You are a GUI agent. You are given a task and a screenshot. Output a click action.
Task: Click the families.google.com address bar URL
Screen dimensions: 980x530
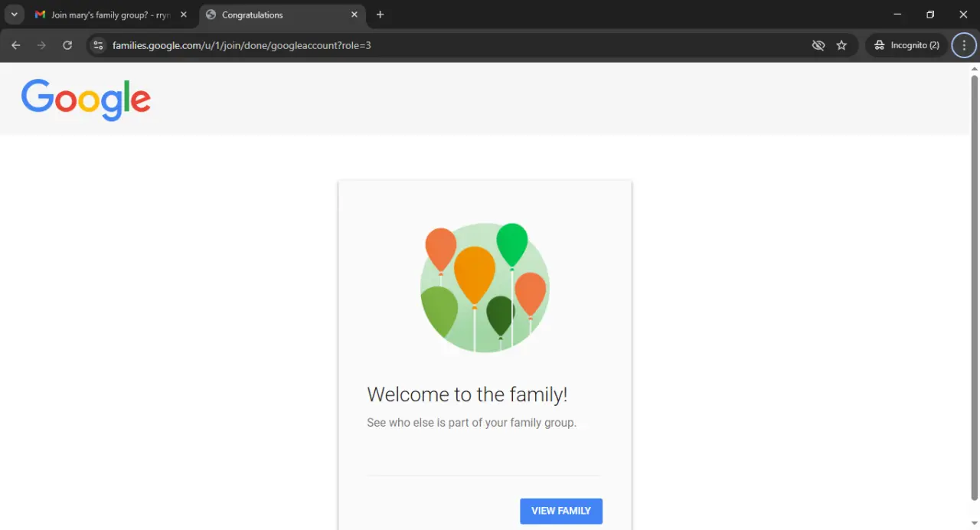[242, 45]
